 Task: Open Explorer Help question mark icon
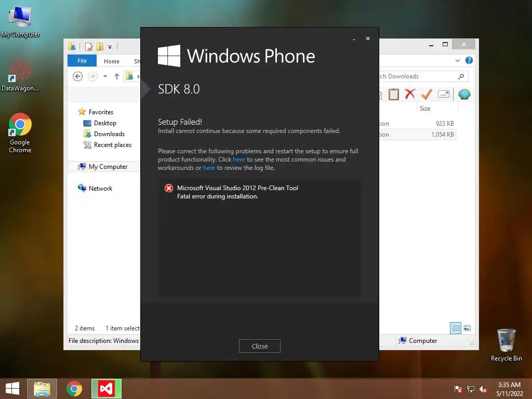pyautogui.click(x=469, y=60)
